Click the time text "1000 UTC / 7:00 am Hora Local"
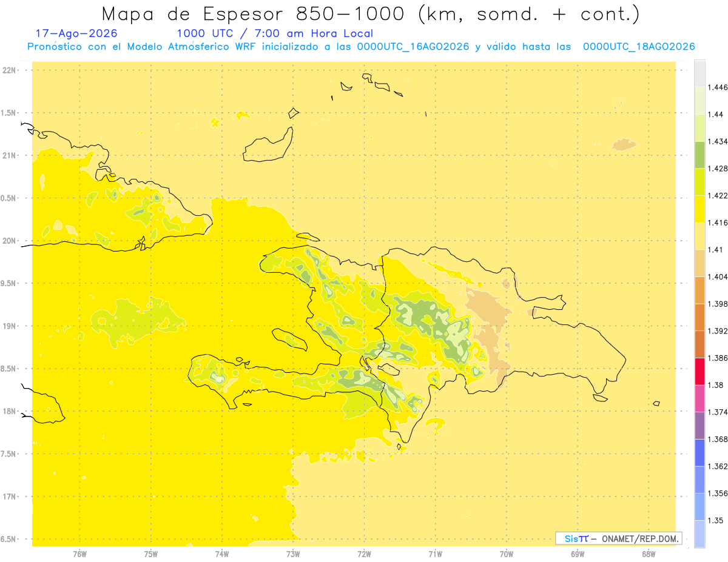This screenshot has width=728, height=562. [x=275, y=33]
